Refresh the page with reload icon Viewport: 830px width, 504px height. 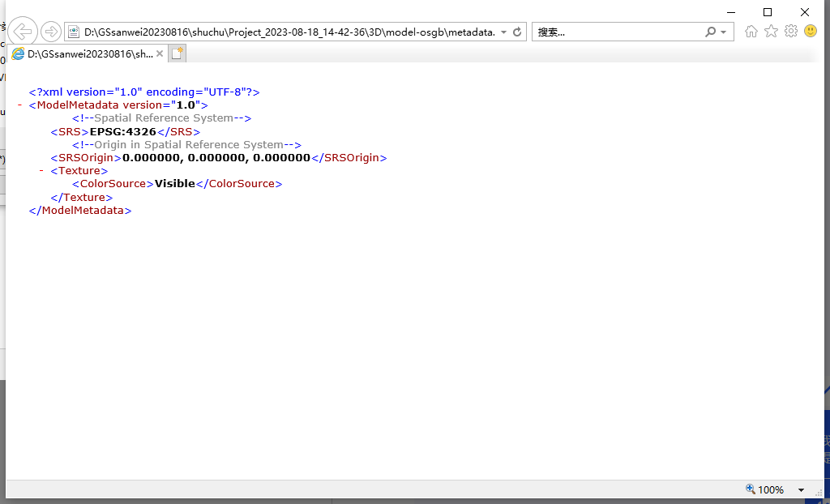tap(517, 32)
